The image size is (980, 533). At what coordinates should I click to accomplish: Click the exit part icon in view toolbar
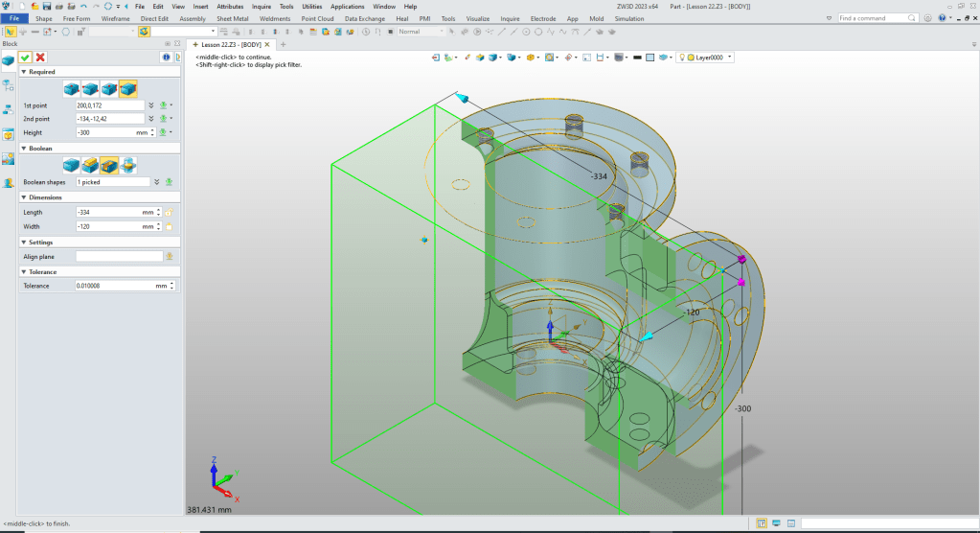pos(437,58)
